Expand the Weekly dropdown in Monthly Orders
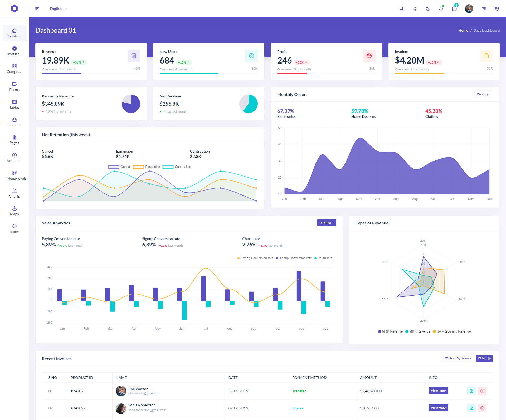Viewport: 506px width, 420px height. click(x=483, y=94)
